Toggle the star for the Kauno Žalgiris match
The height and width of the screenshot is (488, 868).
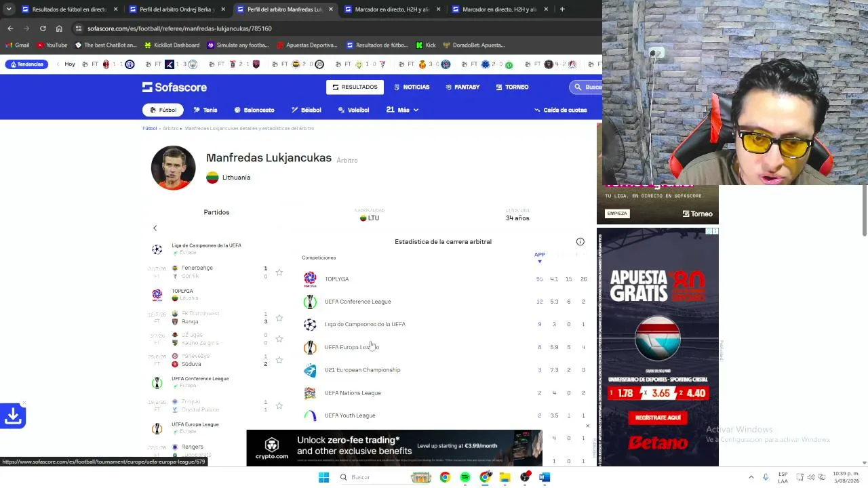279,339
